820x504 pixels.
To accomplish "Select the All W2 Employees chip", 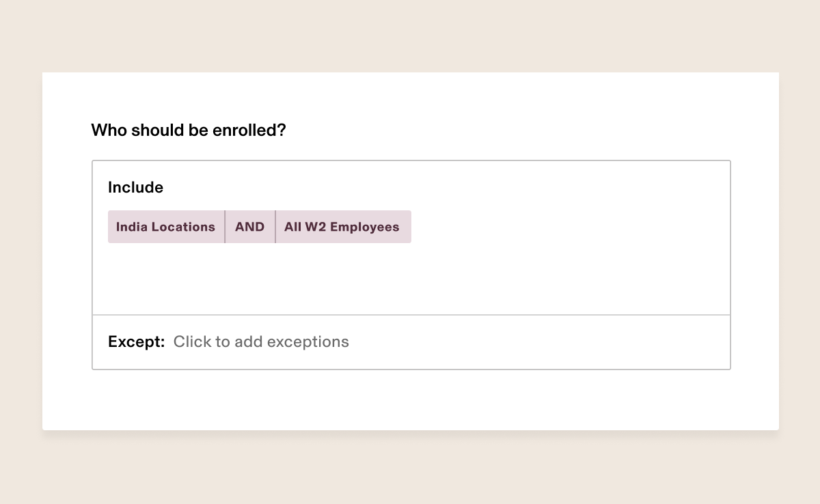I will (x=342, y=227).
